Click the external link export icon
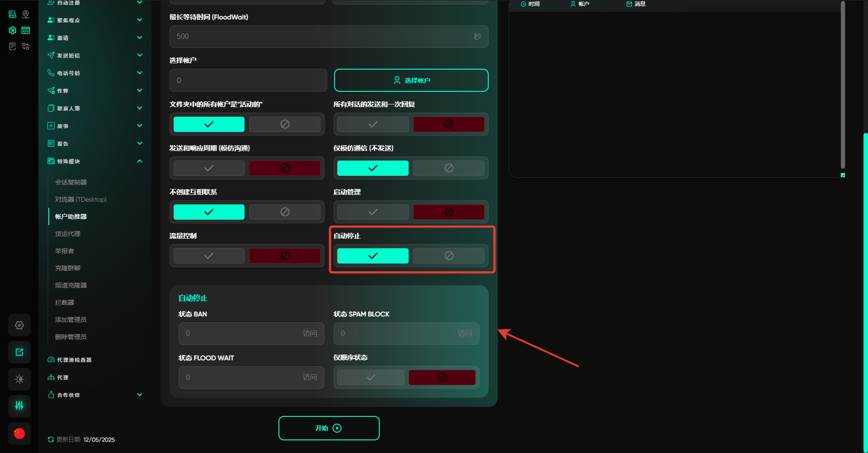Viewport: 868px width, 453px height. [19, 352]
